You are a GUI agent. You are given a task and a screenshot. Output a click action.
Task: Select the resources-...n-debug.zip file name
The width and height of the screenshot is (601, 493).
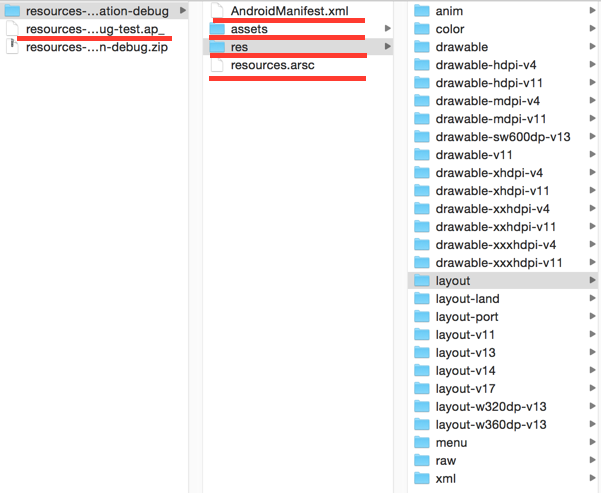(x=97, y=47)
